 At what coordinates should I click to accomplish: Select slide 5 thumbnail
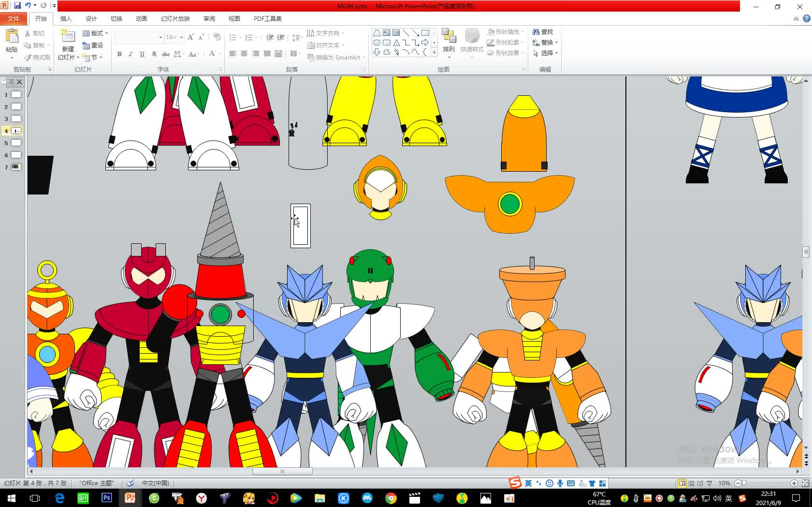16,143
